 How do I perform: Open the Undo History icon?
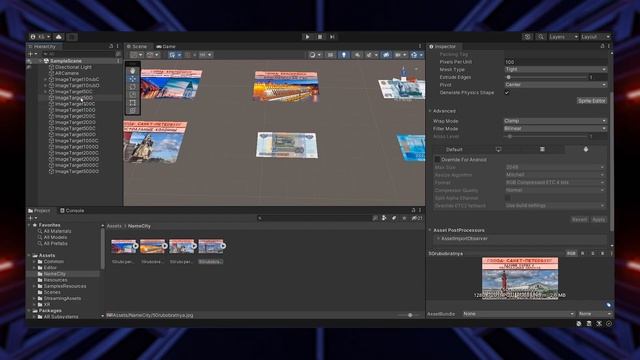click(527, 37)
